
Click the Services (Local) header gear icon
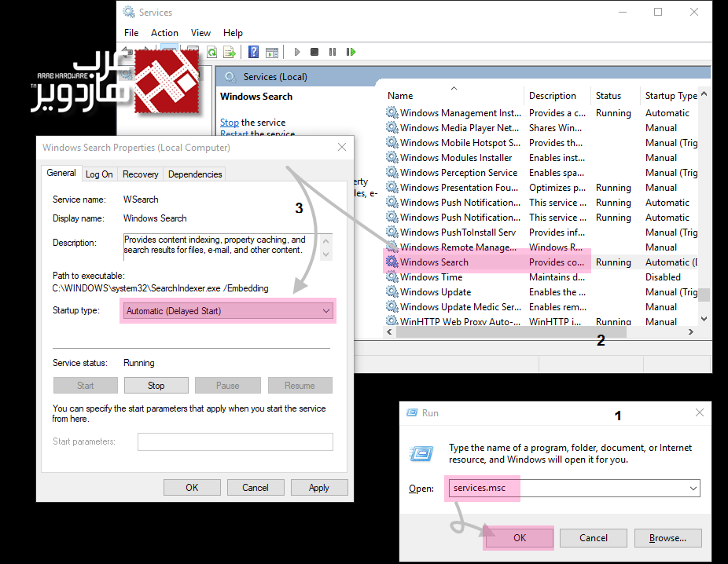230,77
